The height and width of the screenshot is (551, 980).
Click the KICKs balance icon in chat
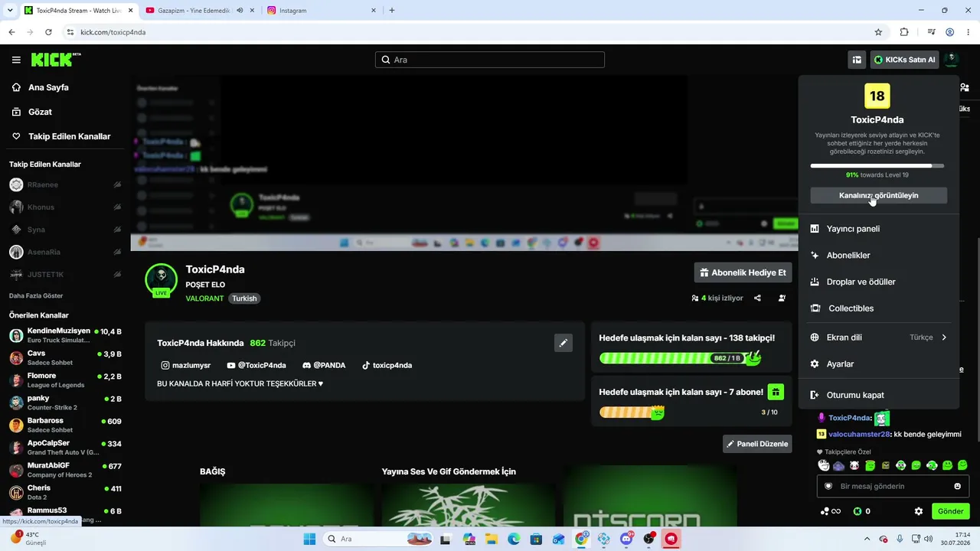(x=857, y=511)
